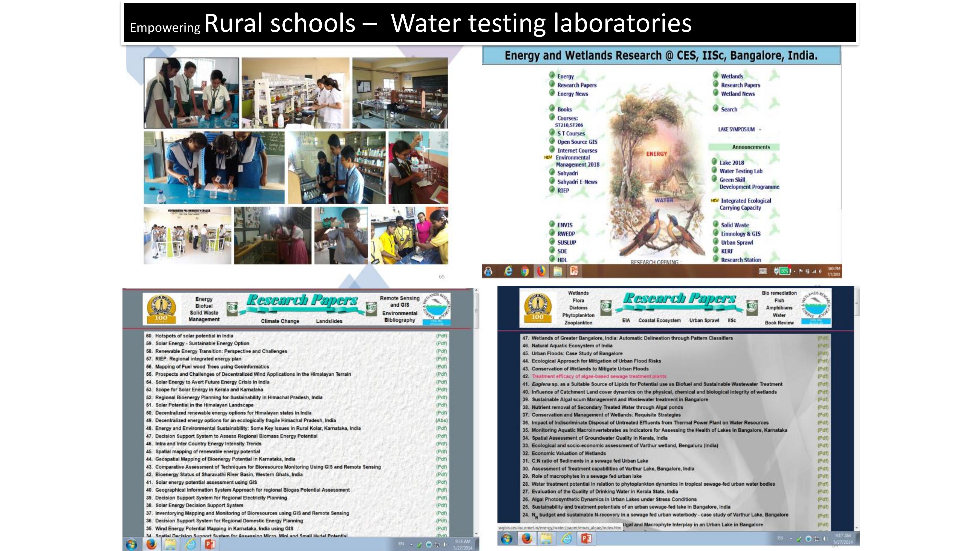Open Firefox in the bottom-right taskbar

pos(527,539)
